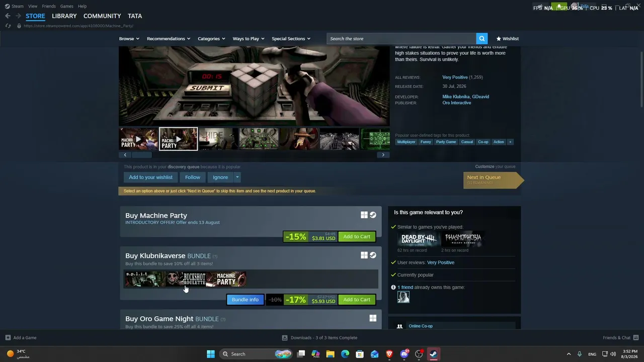Open Microsoft 365 Copilot from the taskbar
The image size is (644, 362).
click(x=315, y=354)
